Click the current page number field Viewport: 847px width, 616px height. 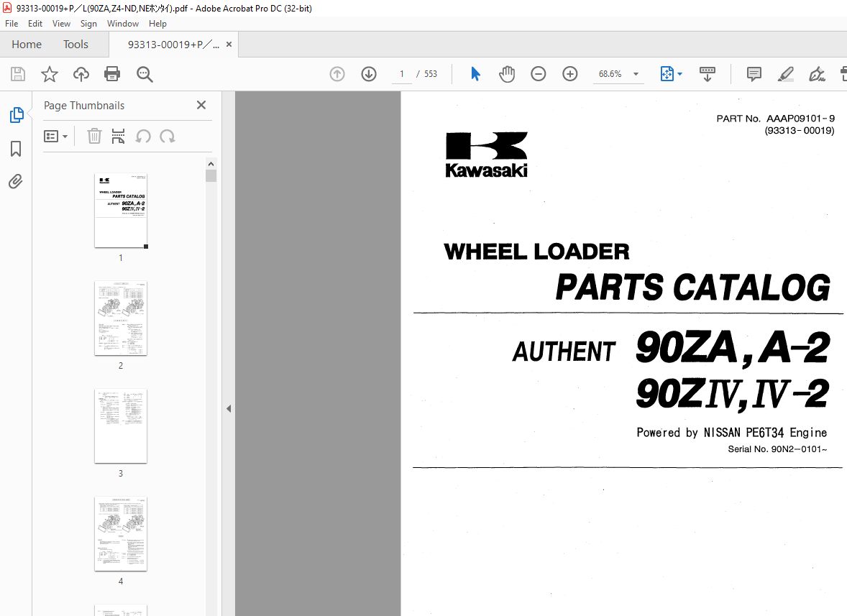click(x=401, y=74)
